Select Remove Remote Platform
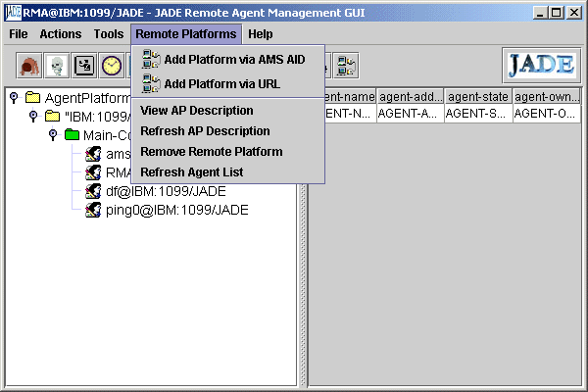 (x=227, y=152)
